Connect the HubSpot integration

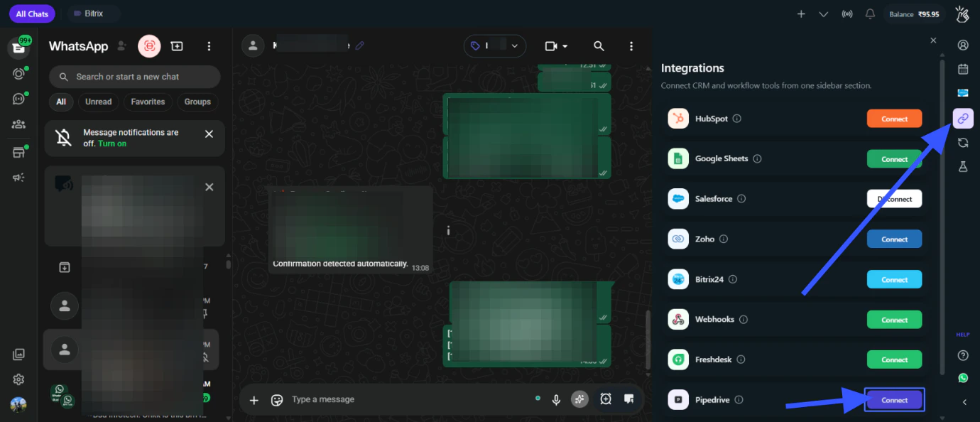[x=894, y=119]
